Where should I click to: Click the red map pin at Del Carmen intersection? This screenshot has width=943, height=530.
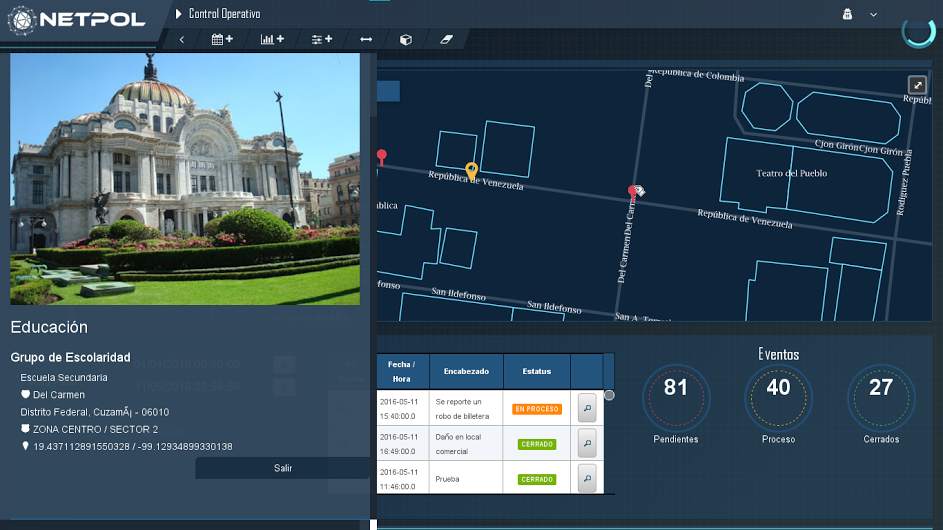[632, 192]
